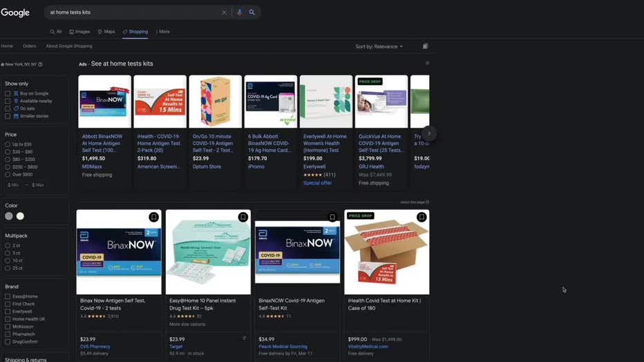Check the Smaller stores filter

click(8, 116)
